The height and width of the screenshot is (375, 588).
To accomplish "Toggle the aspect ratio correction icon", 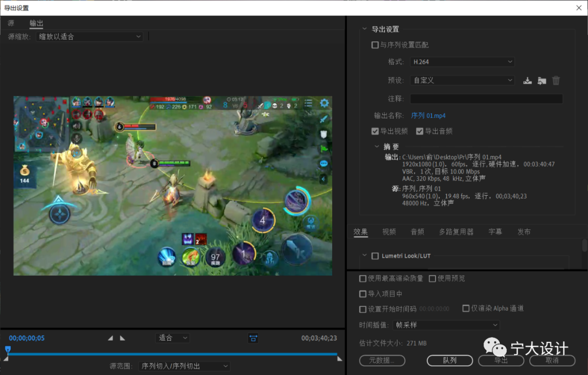I will (x=253, y=338).
